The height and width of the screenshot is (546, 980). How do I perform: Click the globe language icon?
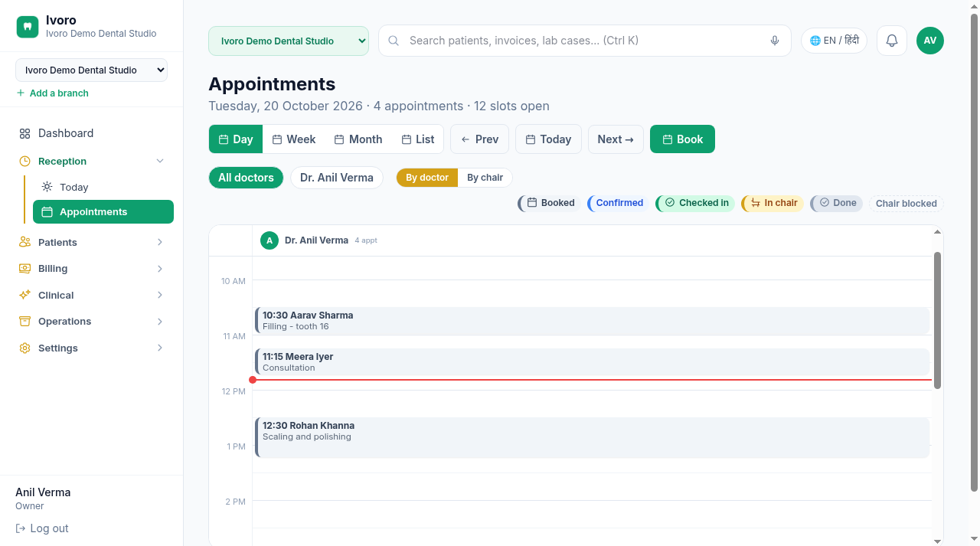point(815,41)
